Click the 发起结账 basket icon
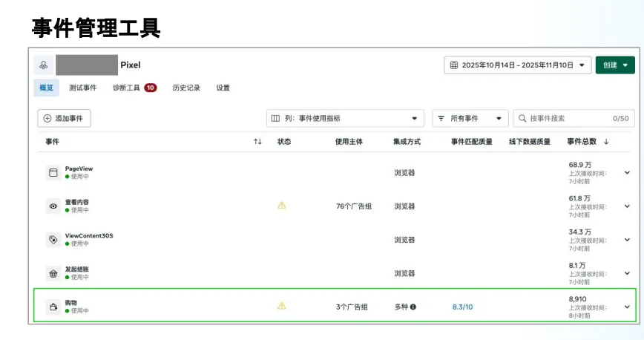The height and width of the screenshot is (340, 644). pos(53,273)
